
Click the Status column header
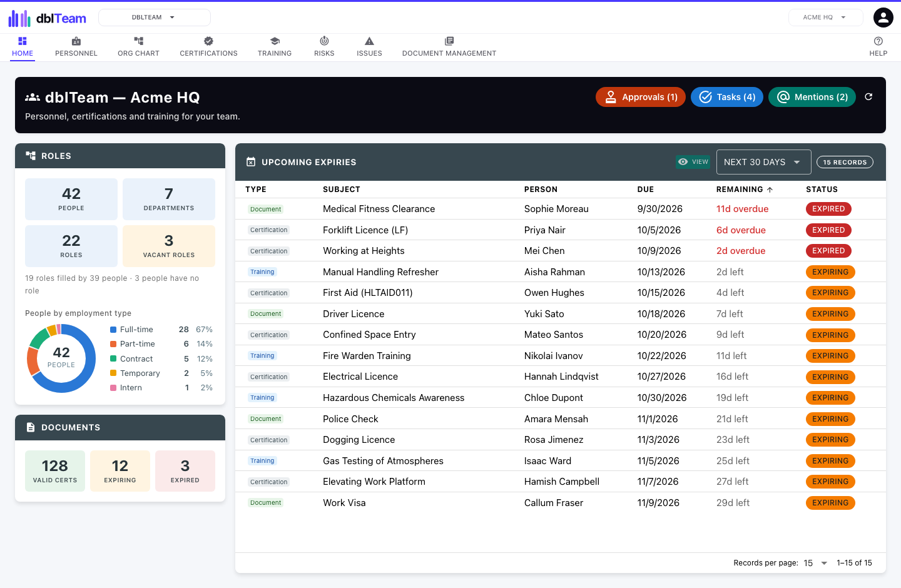pyautogui.click(x=822, y=190)
